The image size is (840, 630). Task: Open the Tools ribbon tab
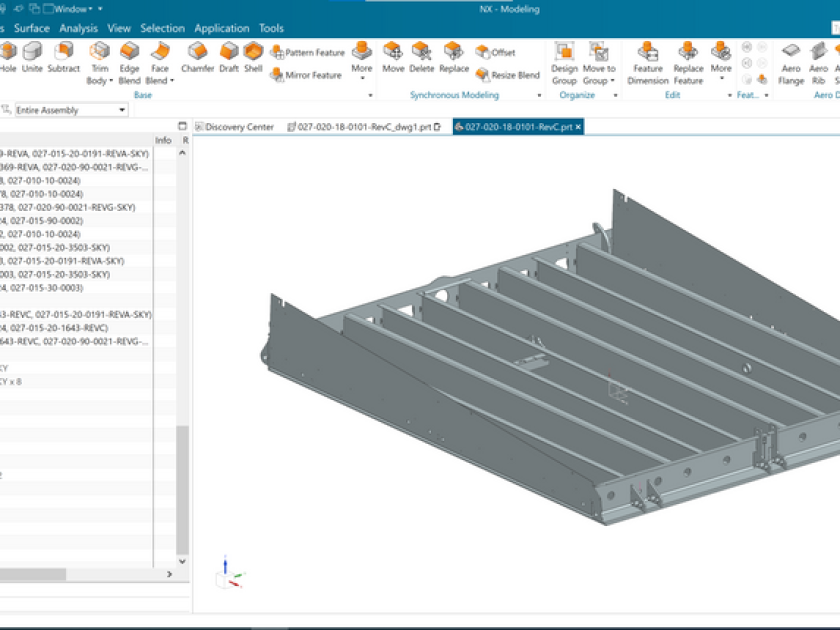(x=271, y=28)
